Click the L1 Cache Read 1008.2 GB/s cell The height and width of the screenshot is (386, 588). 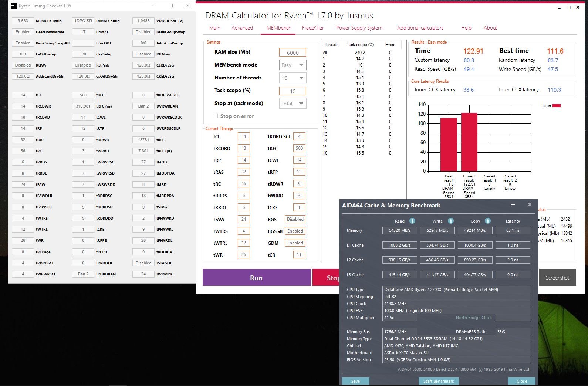coord(400,245)
